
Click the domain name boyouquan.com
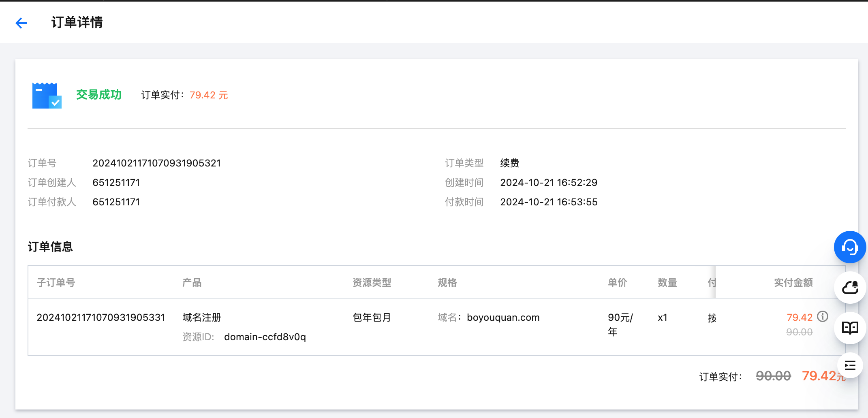point(503,318)
